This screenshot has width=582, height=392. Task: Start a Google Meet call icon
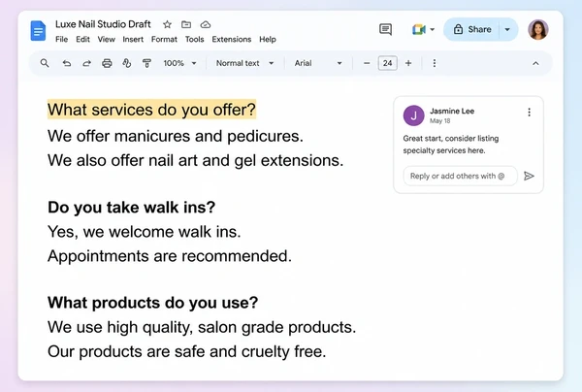coord(419,29)
